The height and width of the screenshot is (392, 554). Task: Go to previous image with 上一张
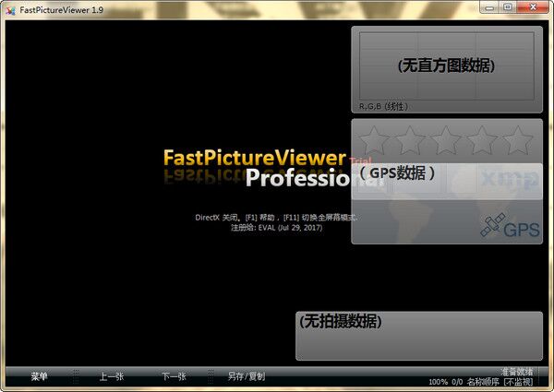point(112,376)
